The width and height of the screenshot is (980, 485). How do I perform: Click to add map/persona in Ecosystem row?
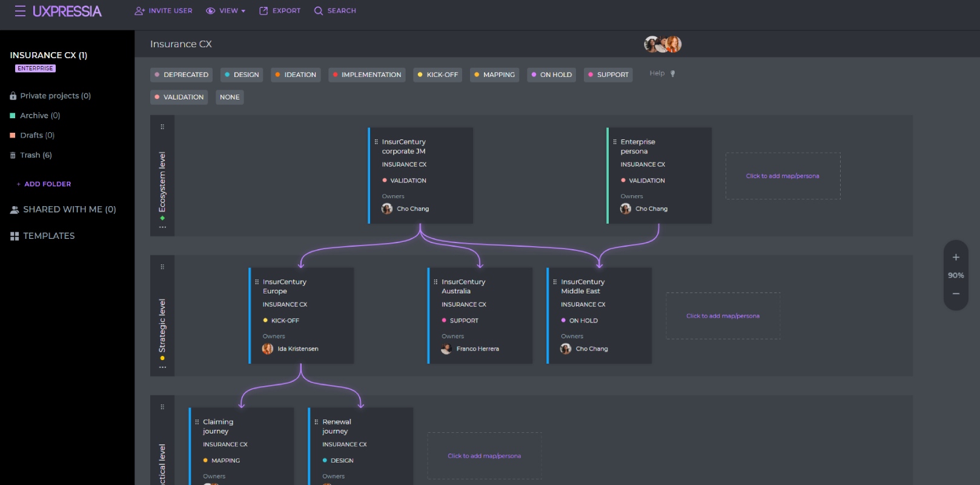(x=783, y=176)
